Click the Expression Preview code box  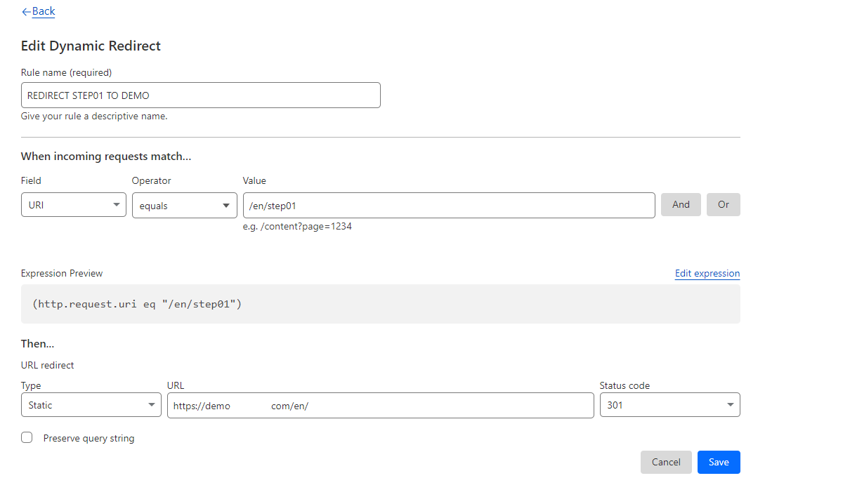[x=380, y=304]
